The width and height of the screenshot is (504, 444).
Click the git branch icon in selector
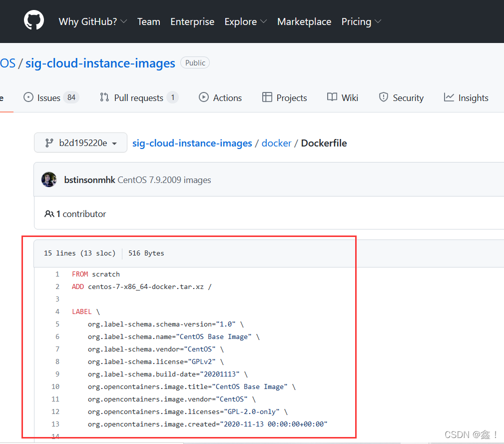click(49, 143)
